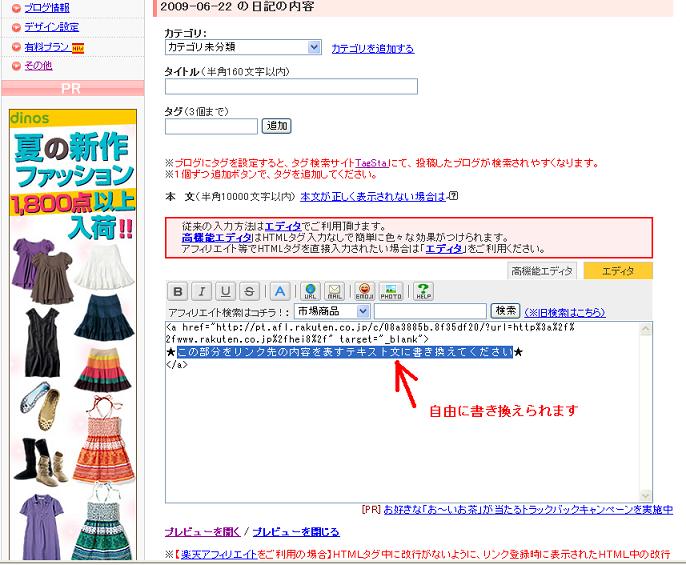Switch to the 高機能エディタ tab
The height and width of the screenshot is (565, 686).
pyautogui.click(x=542, y=271)
